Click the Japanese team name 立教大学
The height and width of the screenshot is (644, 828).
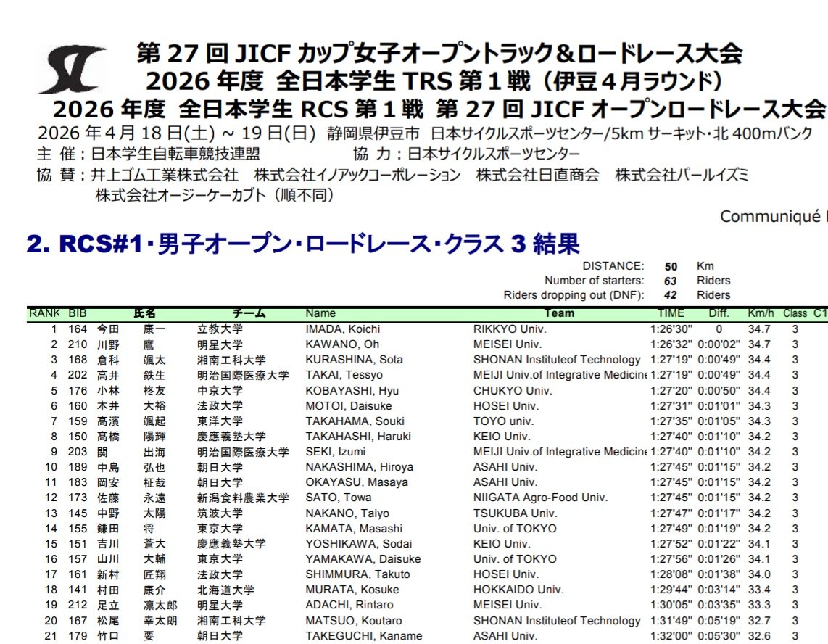tap(220, 329)
